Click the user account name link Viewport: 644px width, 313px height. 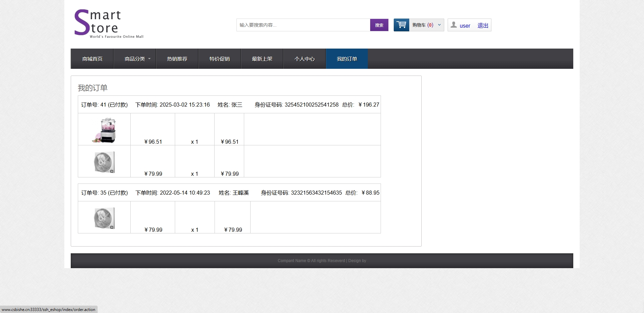point(465,26)
